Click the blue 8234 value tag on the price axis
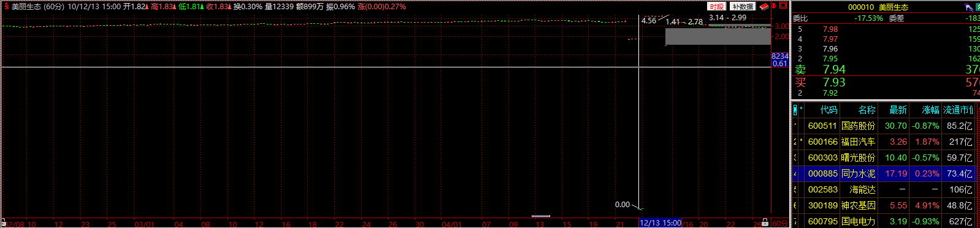Screen dimensions: 980x228 [779, 56]
